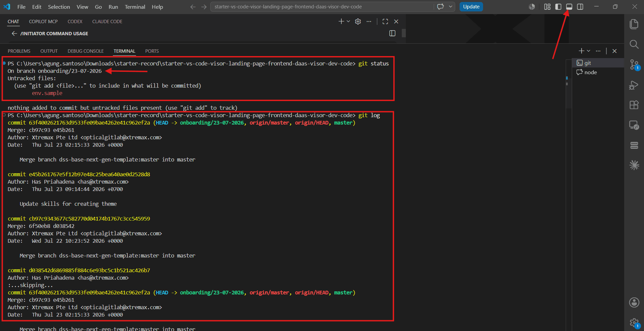The image size is (644, 331).
Task: Open the database stack icon view
Action: tap(634, 145)
